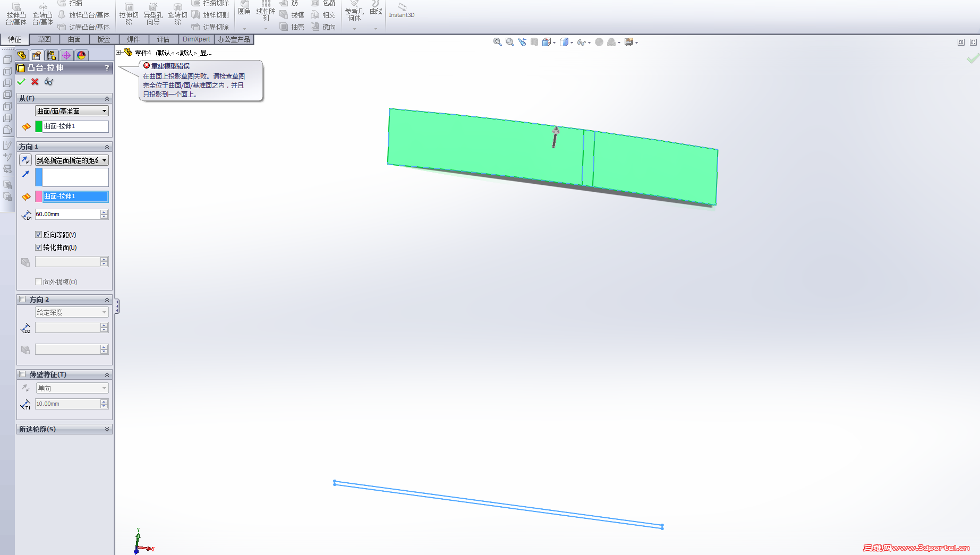Click the 线性阵列 linear pattern tool
The height and width of the screenshot is (555, 980).
tap(266, 11)
